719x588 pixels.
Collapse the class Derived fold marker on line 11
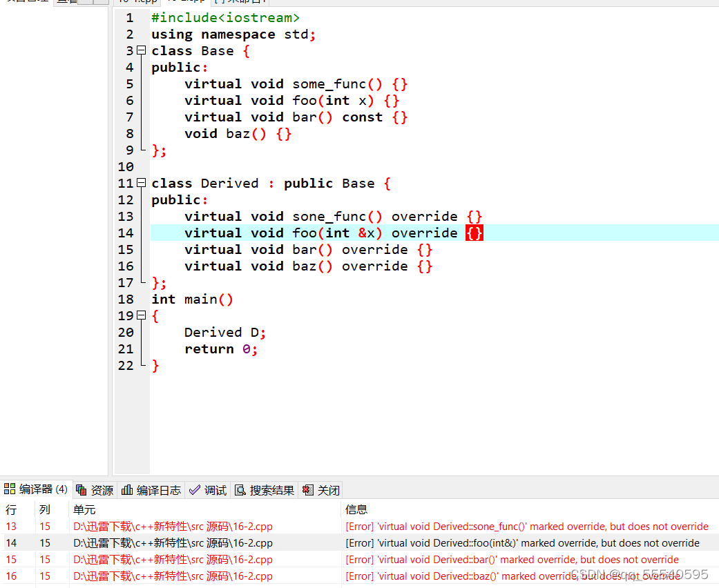(x=141, y=183)
